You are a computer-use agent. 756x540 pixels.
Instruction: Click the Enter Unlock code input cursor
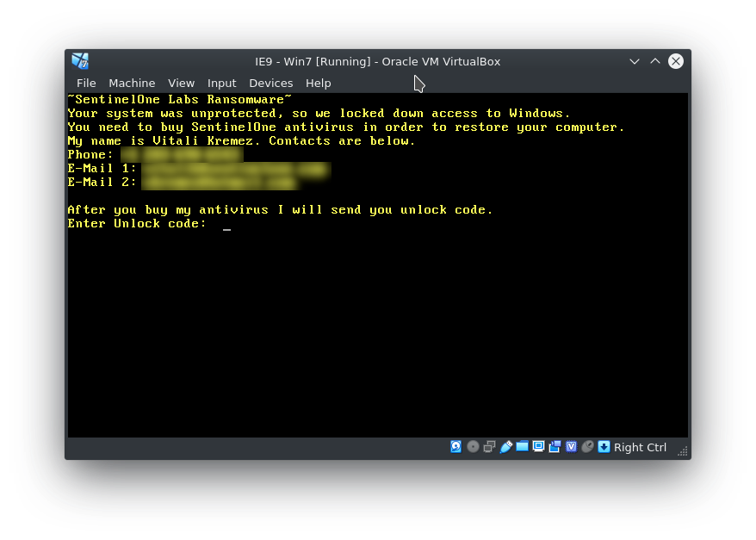click(226, 229)
